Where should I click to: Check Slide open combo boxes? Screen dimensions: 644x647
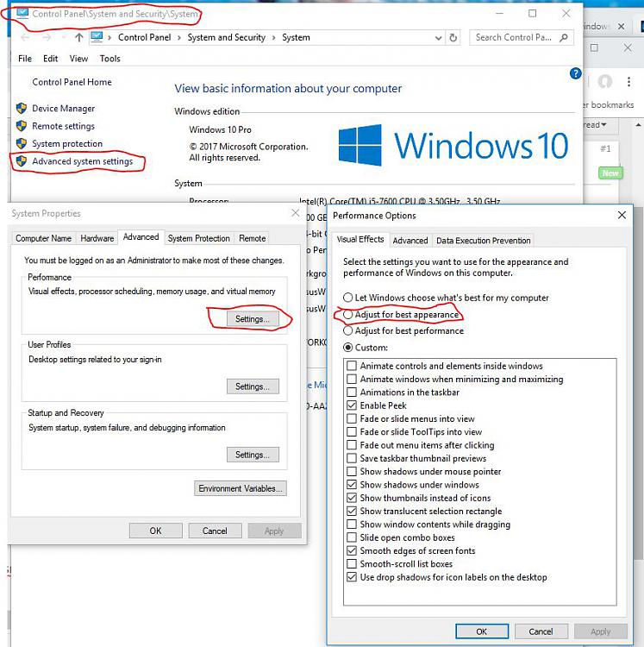[352, 537]
